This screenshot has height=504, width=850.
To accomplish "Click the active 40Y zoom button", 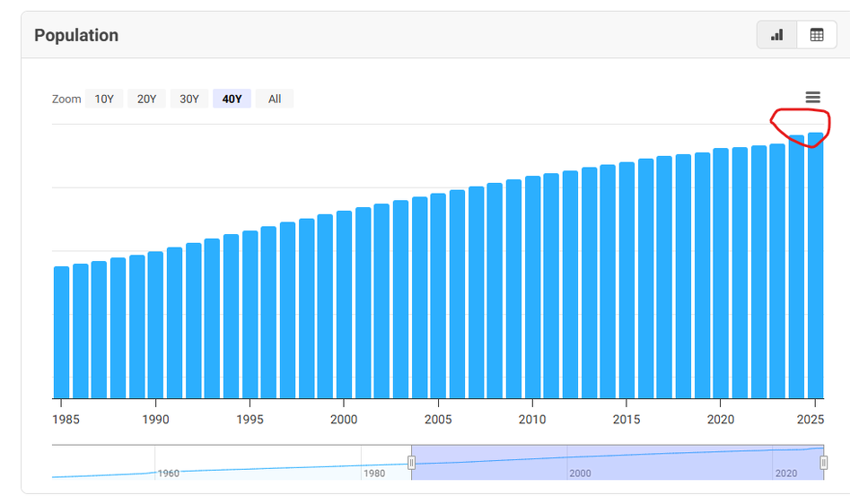I will [x=232, y=99].
